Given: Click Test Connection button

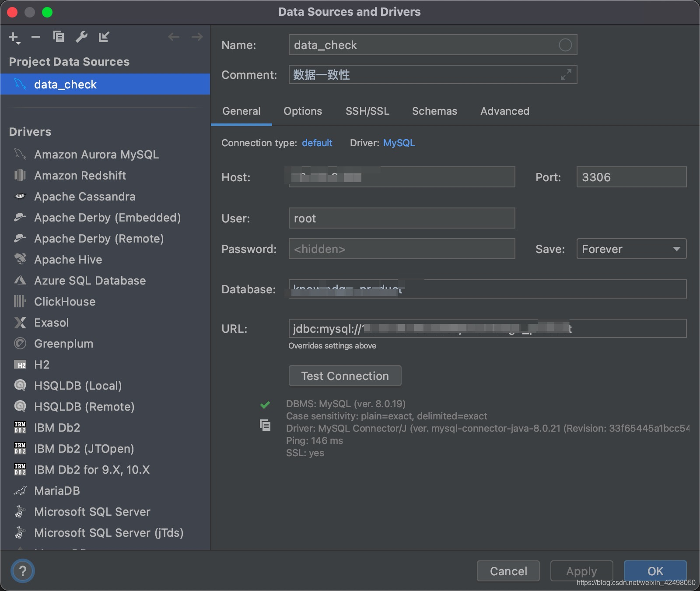Looking at the screenshot, I should (x=345, y=376).
